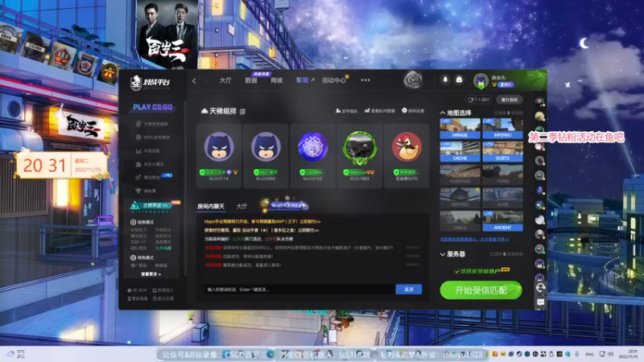Screen dimensions: 644x362
Task: Open the three-dots more menu
Action: tap(365, 80)
